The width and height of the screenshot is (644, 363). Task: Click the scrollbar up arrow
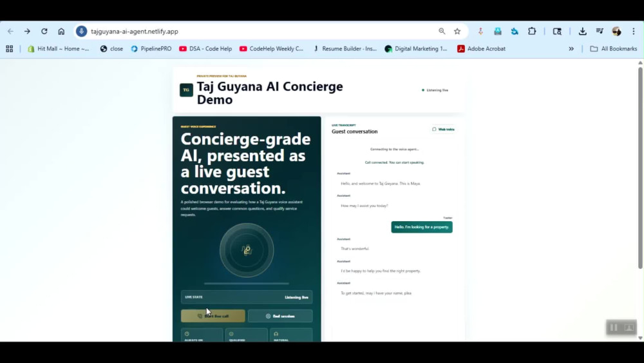click(640, 63)
